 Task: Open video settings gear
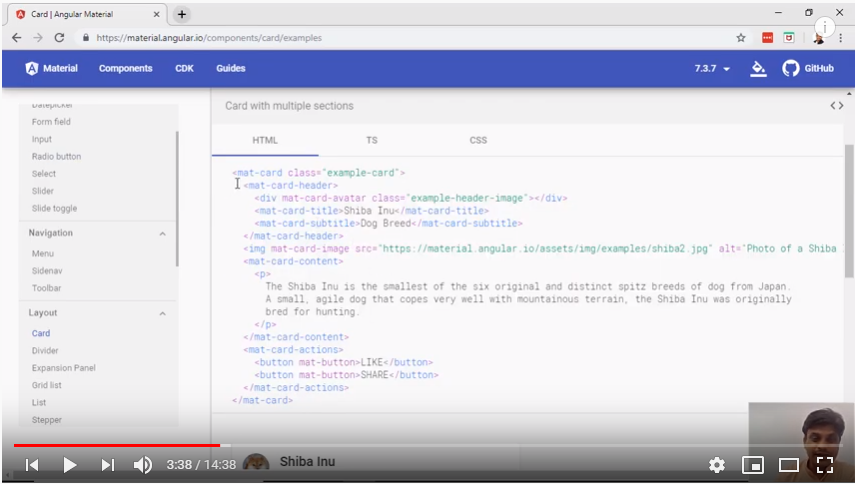pos(716,464)
